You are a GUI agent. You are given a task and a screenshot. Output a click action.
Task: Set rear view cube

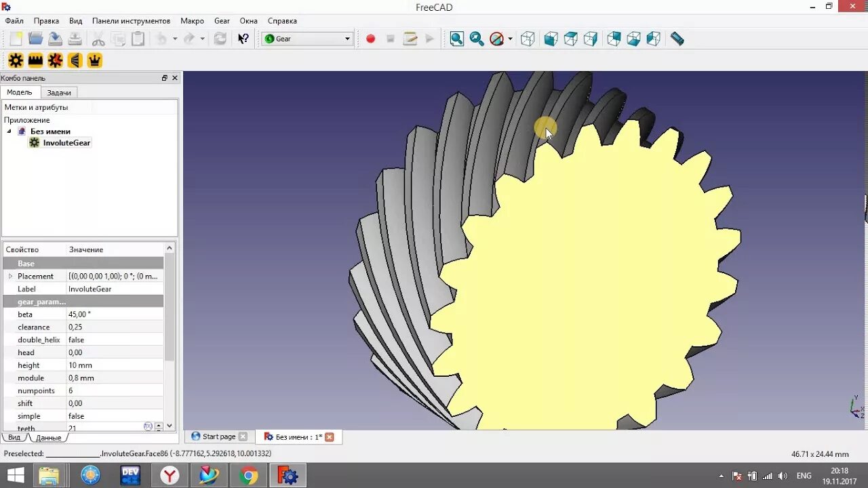pyautogui.click(x=614, y=39)
